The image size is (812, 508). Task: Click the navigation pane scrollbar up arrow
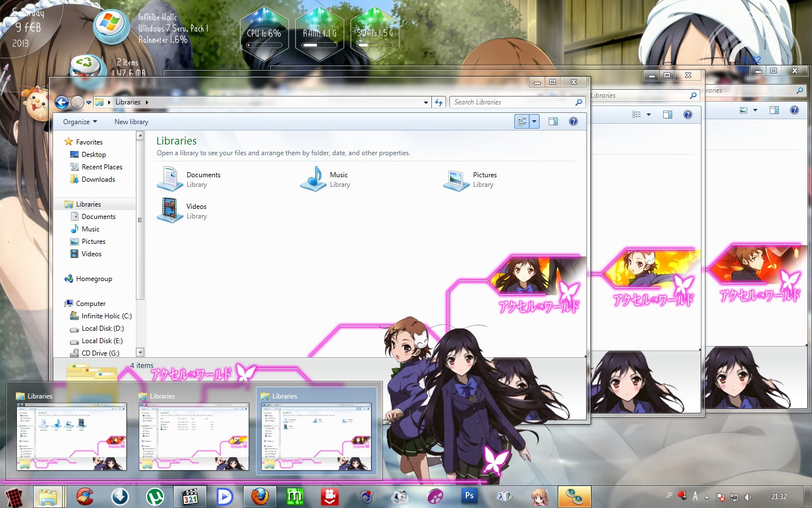tap(140, 136)
